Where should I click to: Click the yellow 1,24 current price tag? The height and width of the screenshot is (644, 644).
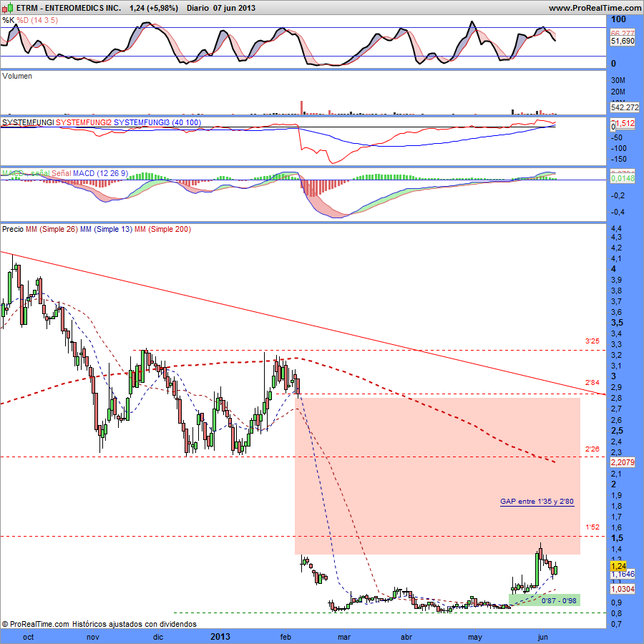click(x=618, y=566)
